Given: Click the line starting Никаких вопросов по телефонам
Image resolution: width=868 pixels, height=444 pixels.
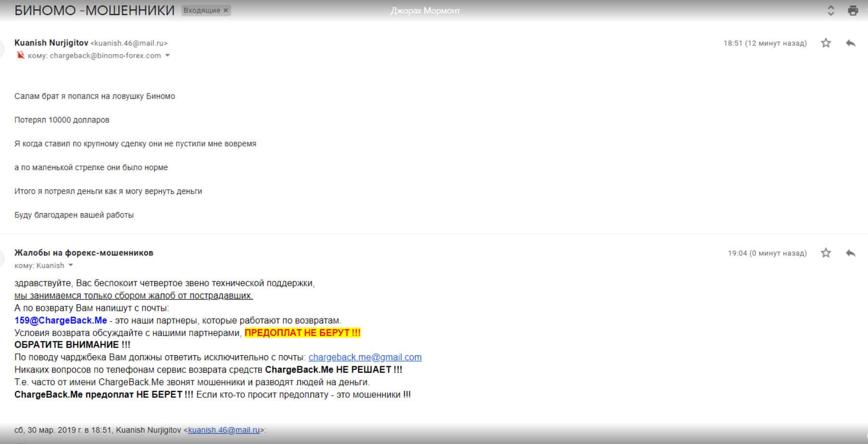Looking at the screenshot, I should pyautogui.click(x=208, y=370).
